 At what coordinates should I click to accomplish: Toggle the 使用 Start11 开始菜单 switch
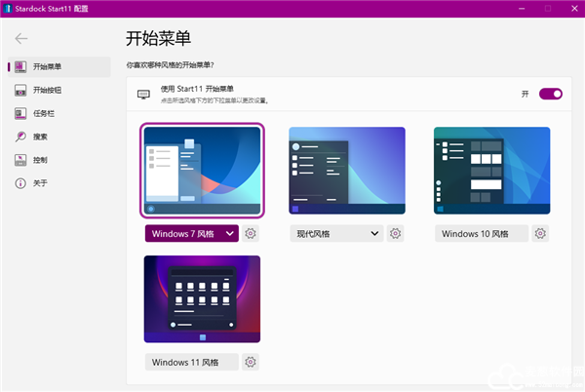[x=551, y=94]
